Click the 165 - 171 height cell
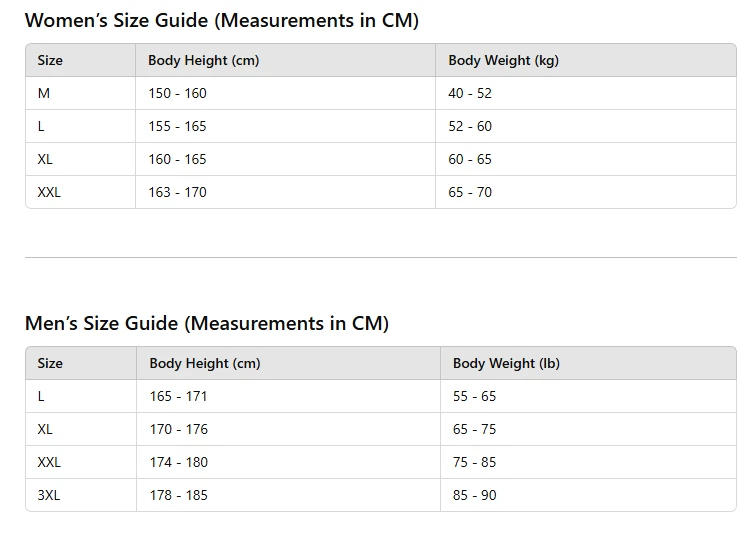Viewport: 755px width, 543px height. click(x=178, y=396)
